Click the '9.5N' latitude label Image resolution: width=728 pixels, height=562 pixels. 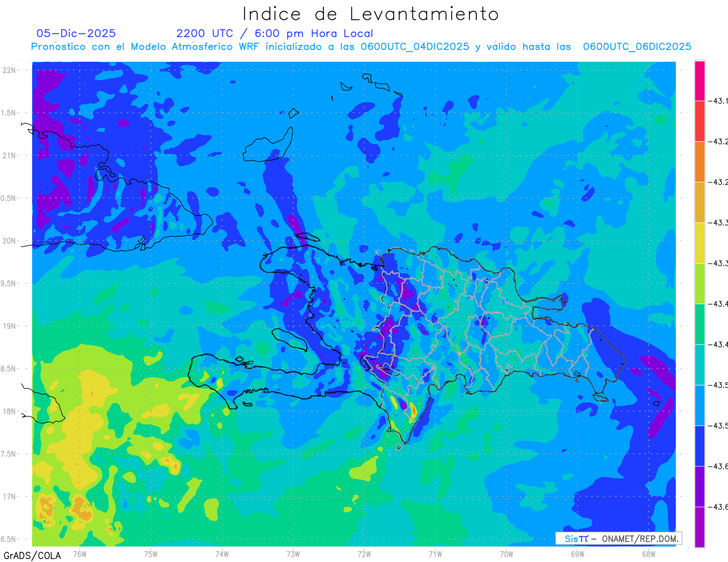[x=9, y=283]
